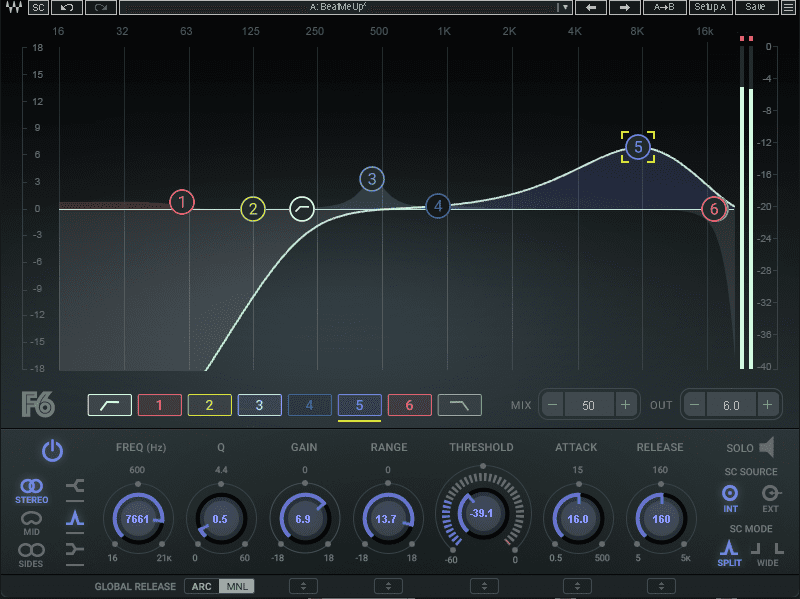The width and height of the screenshot is (800, 599).
Task: Set SC source to INT
Action: coord(730,498)
